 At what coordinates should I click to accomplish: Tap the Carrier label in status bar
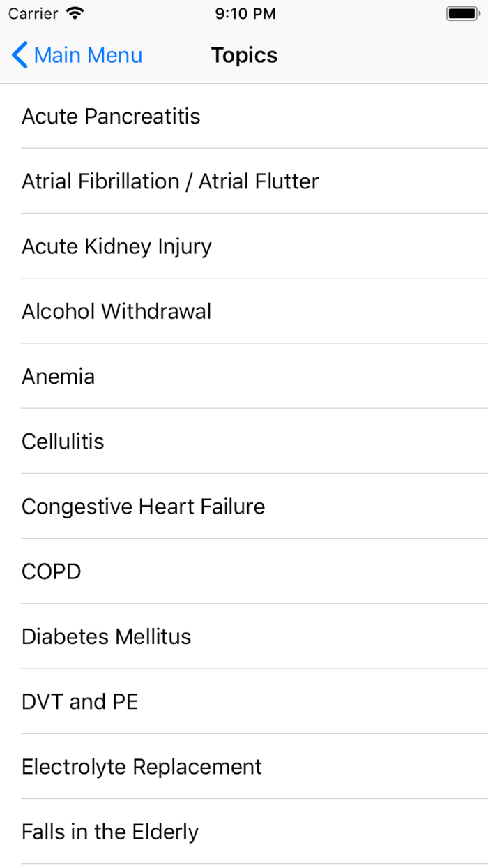[x=33, y=13]
